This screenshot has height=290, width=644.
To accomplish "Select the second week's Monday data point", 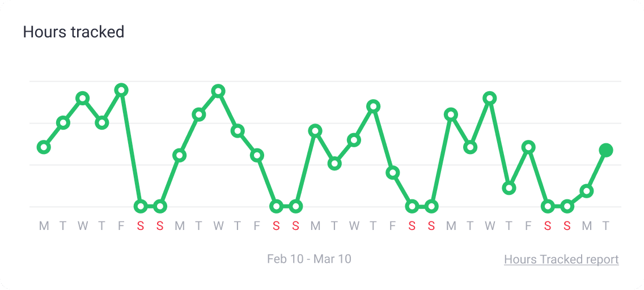I will 179,155.
